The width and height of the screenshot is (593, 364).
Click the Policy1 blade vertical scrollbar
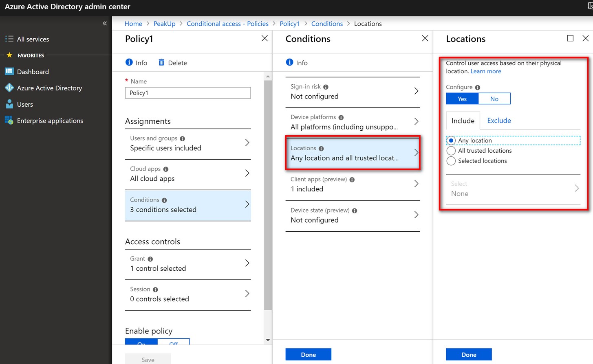[268, 195]
